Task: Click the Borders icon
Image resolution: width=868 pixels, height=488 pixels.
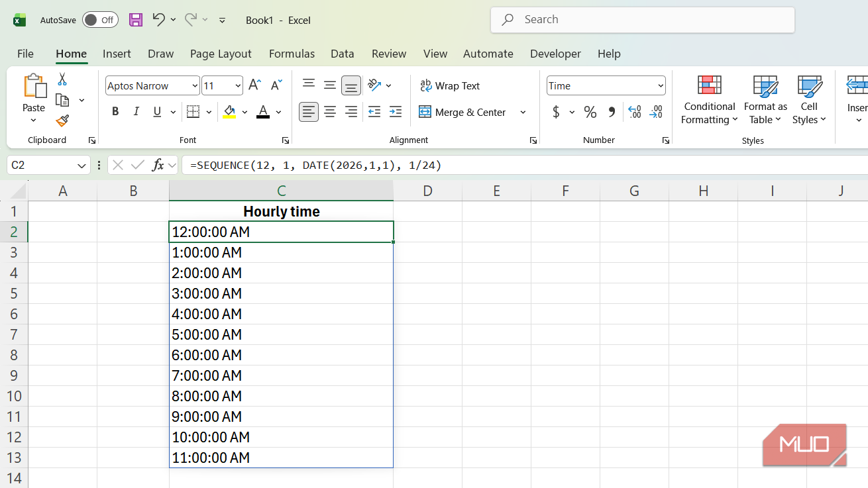Action: [193, 112]
